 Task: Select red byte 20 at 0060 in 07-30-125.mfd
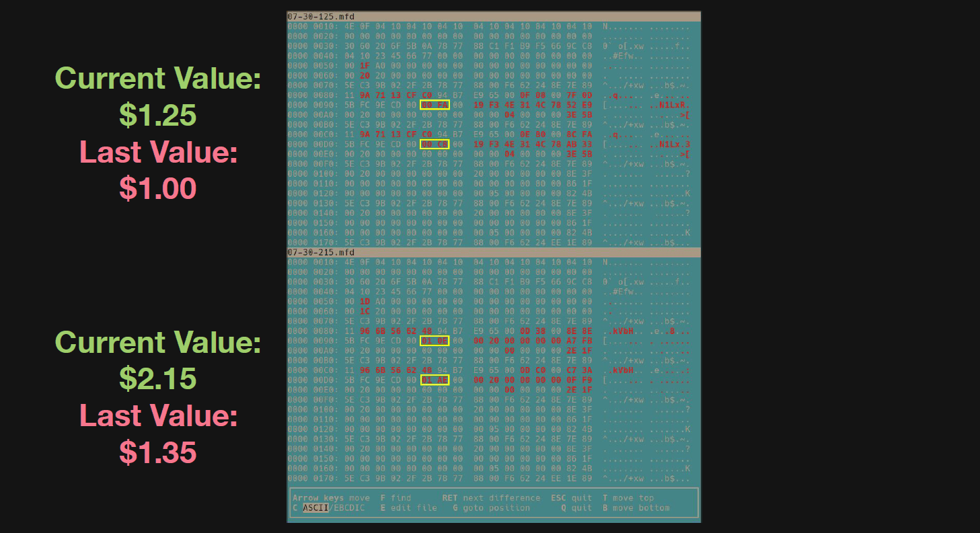point(365,75)
